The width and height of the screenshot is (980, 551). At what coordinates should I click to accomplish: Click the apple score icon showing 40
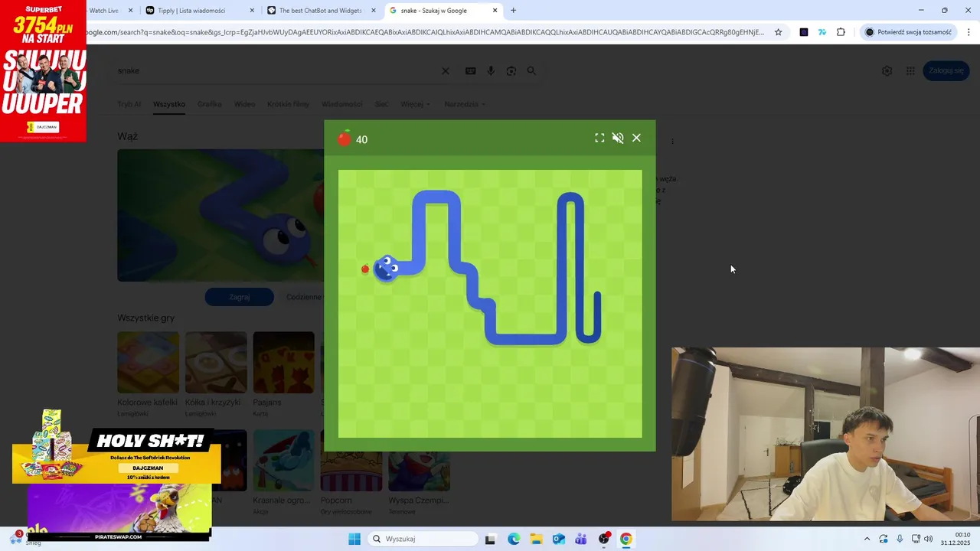point(345,138)
